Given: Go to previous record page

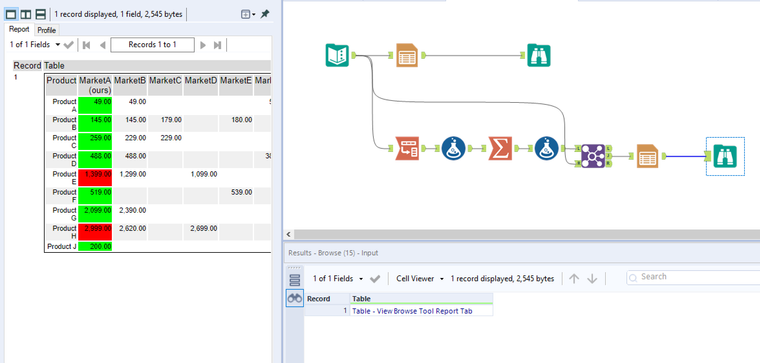Looking at the screenshot, I should (x=102, y=45).
